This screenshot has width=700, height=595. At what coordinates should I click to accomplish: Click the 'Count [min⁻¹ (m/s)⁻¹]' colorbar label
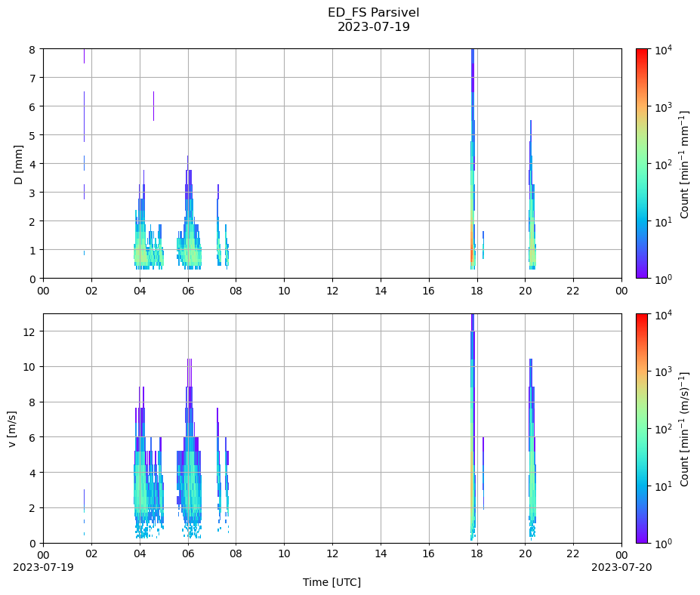[684, 429]
